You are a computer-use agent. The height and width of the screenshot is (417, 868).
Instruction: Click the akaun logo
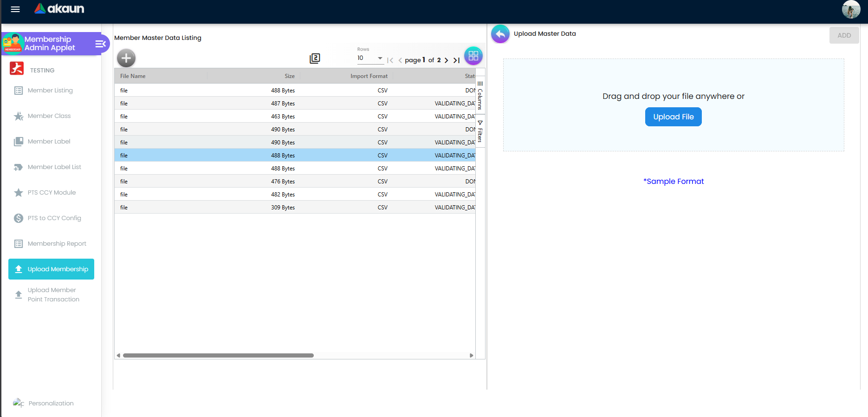(59, 8)
